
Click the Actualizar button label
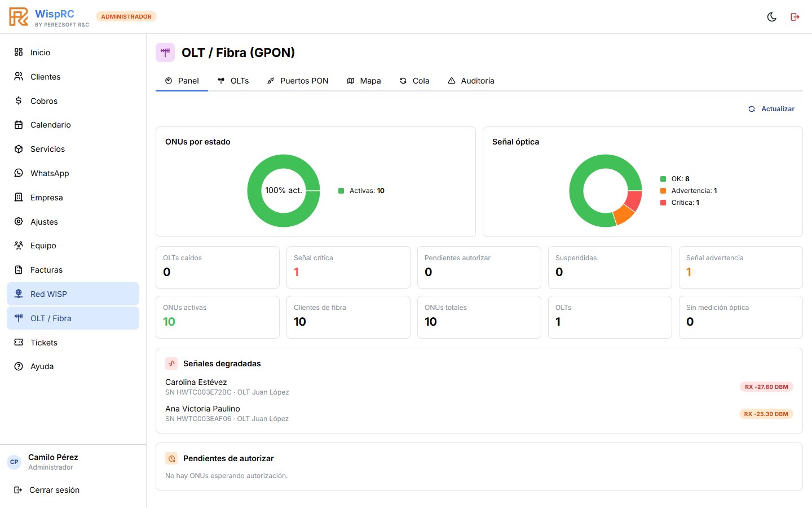pos(778,109)
